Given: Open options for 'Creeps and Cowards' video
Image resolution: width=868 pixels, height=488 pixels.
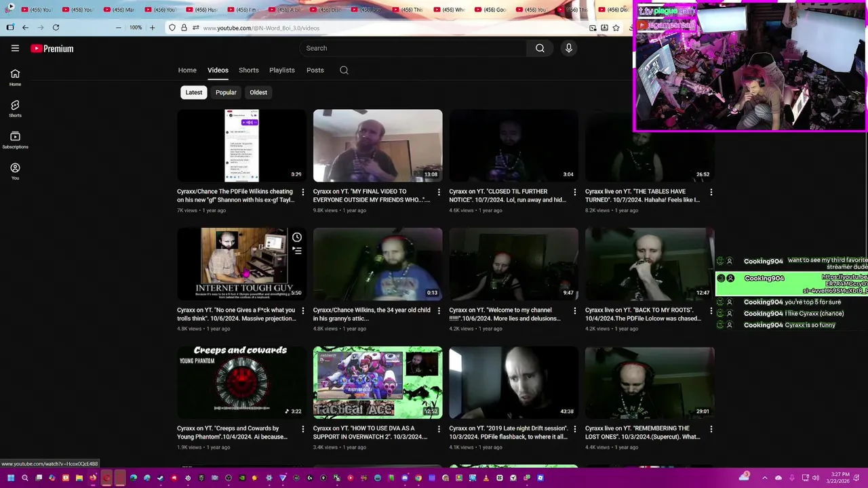Looking at the screenshot, I should 303,429.
